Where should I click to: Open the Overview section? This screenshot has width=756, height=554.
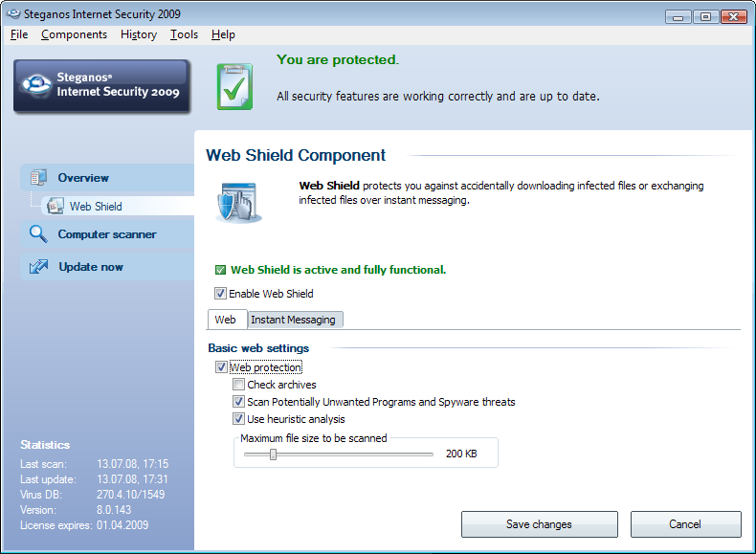[107, 177]
